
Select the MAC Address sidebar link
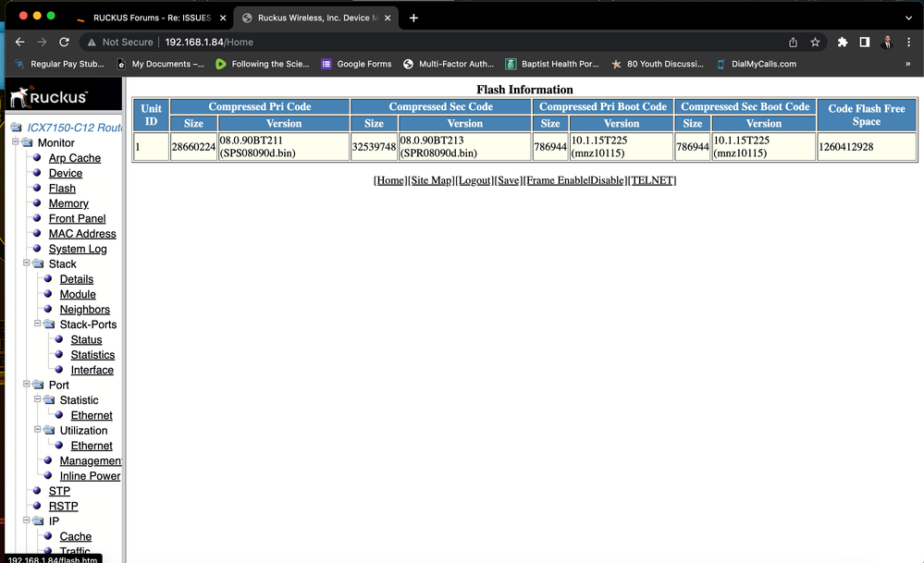[82, 234]
